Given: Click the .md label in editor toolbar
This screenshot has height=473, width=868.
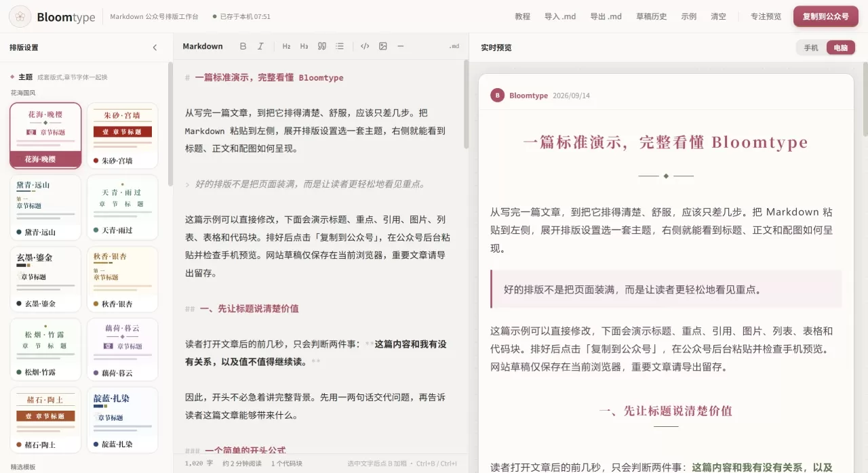Looking at the screenshot, I should point(454,46).
